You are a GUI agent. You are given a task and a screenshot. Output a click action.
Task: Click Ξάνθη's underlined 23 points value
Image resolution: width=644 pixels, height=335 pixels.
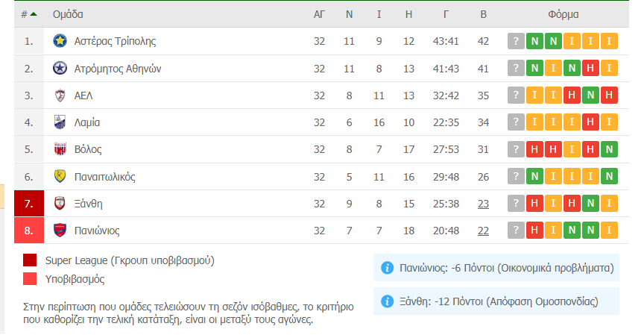pos(483,204)
